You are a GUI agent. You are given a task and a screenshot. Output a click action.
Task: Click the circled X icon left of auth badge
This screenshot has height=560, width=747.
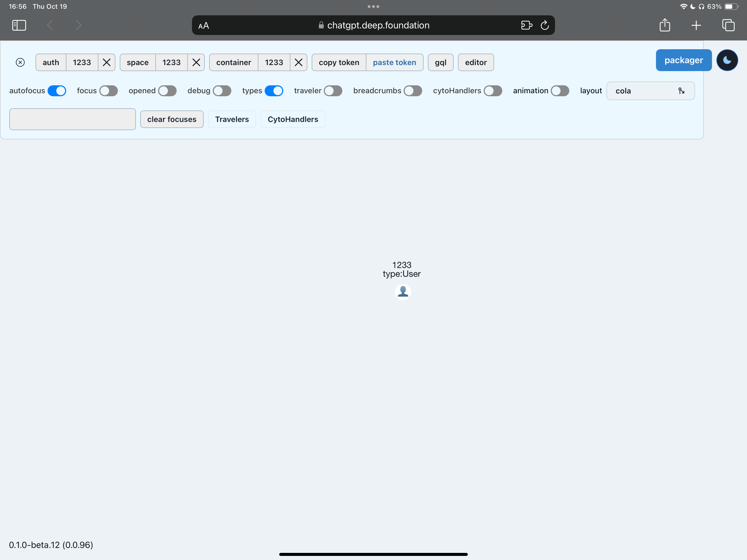pyautogui.click(x=20, y=62)
